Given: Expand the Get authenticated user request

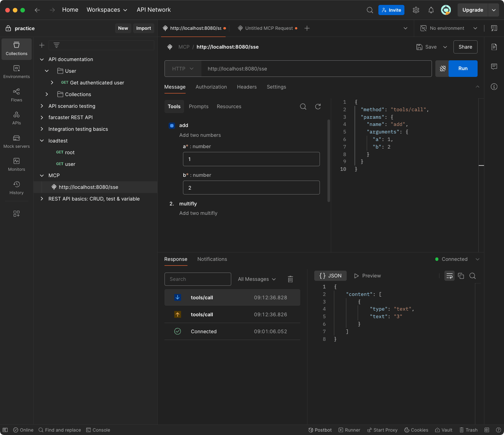Looking at the screenshot, I should point(52,83).
